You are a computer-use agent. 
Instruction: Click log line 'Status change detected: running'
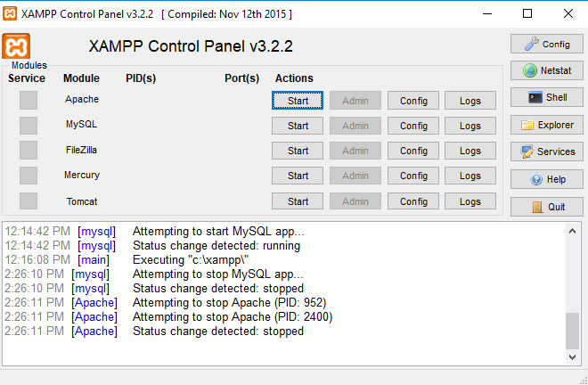click(x=216, y=245)
